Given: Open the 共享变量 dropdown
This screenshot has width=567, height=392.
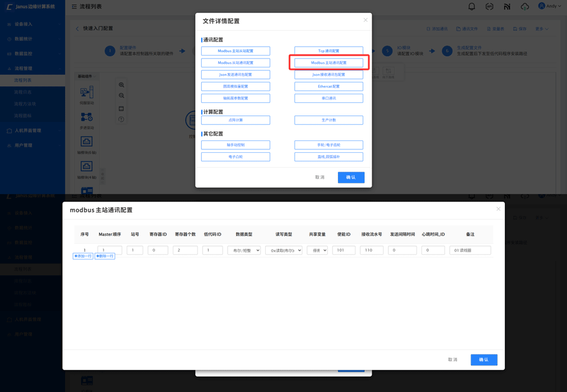Looking at the screenshot, I should 317,250.
